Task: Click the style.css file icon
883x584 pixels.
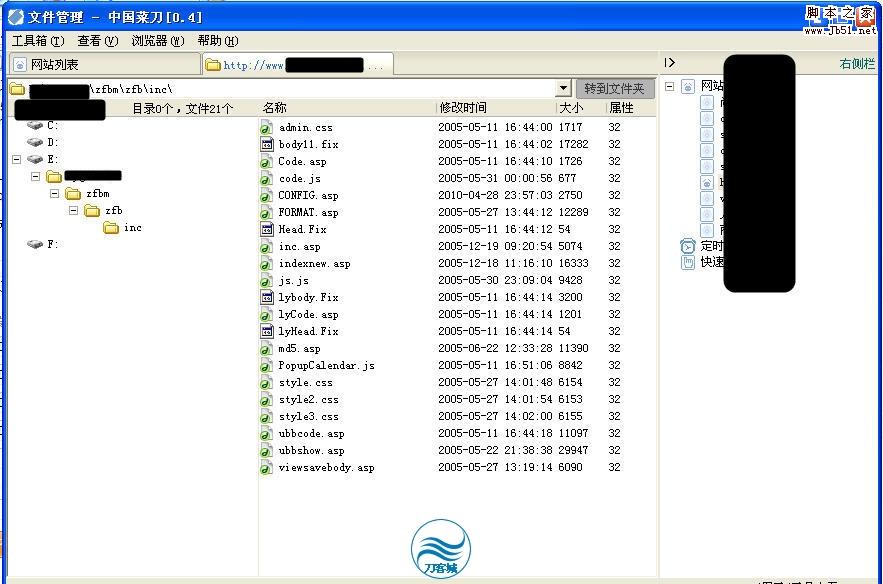Action: 266,382
